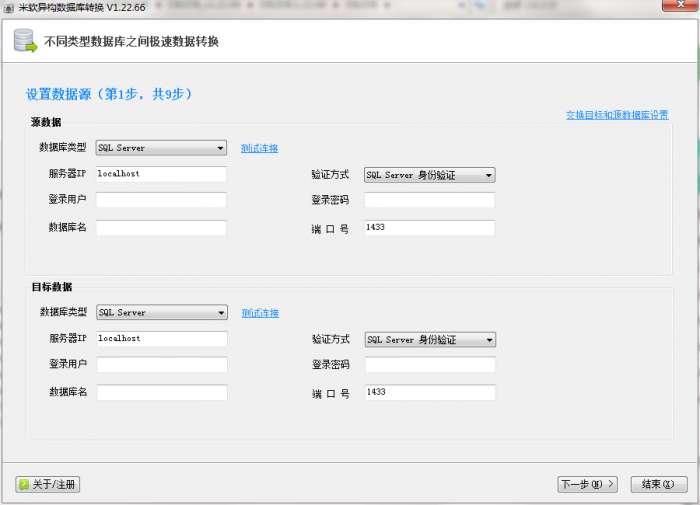Click 测试连接 link under 目标数据
This screenshot has width=700, height=505.
click(x=260, y=313)
